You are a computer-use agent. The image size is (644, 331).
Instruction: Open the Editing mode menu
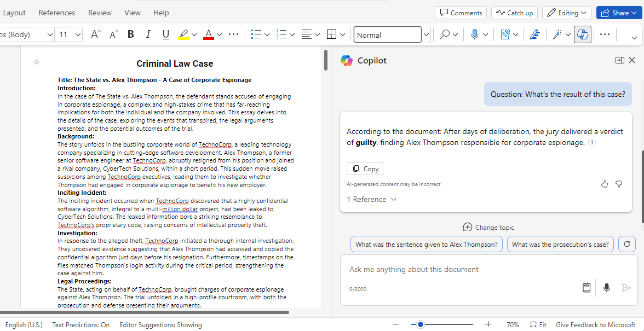567,13
